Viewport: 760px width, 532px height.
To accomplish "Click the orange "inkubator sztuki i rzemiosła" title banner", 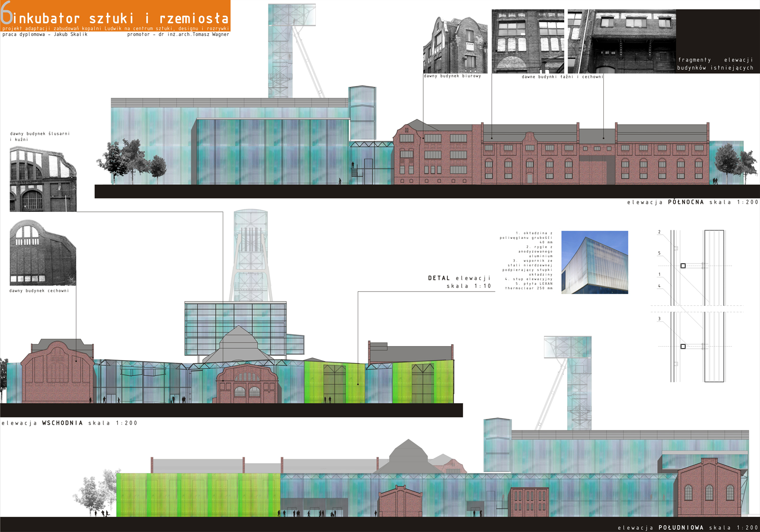I will pyautogui.click(x=115, y=16).
